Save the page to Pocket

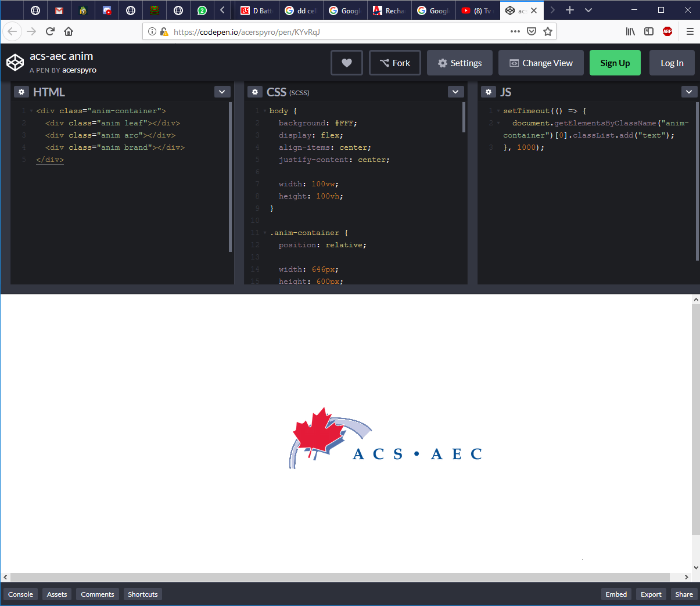click(532, 31)
